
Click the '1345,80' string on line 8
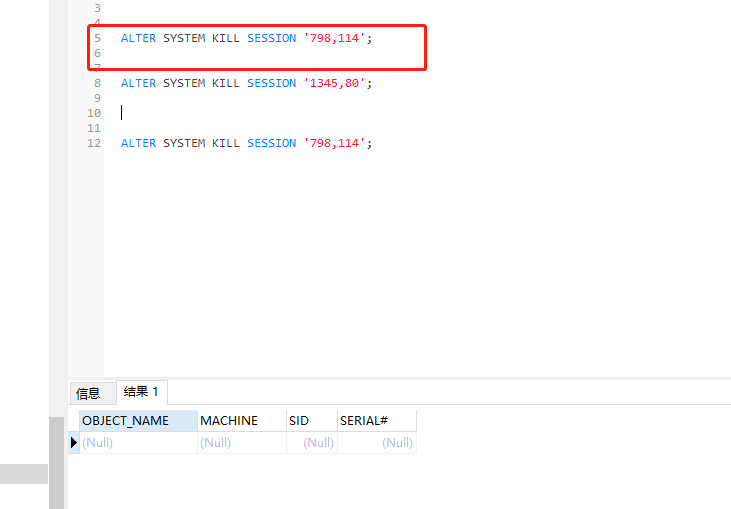[334, 83]
